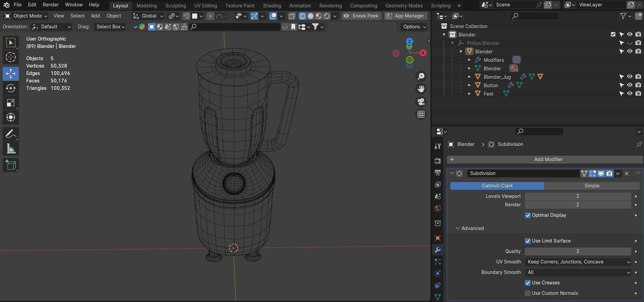
Task: Activate the Scale tool
Action: pyautogui.click(x=11, y=103)
